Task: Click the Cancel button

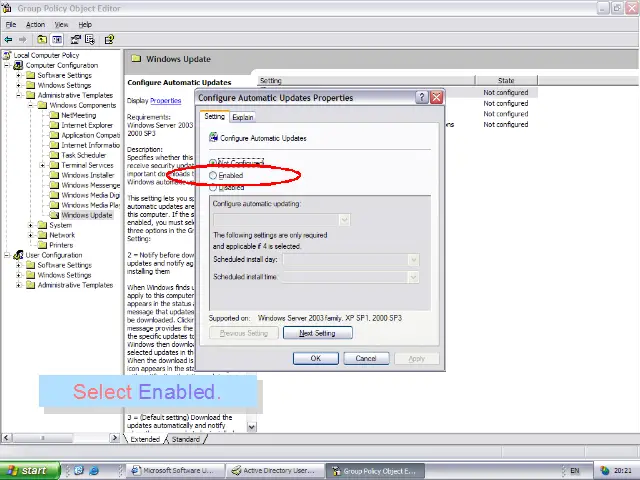Action: pos(366,358)
